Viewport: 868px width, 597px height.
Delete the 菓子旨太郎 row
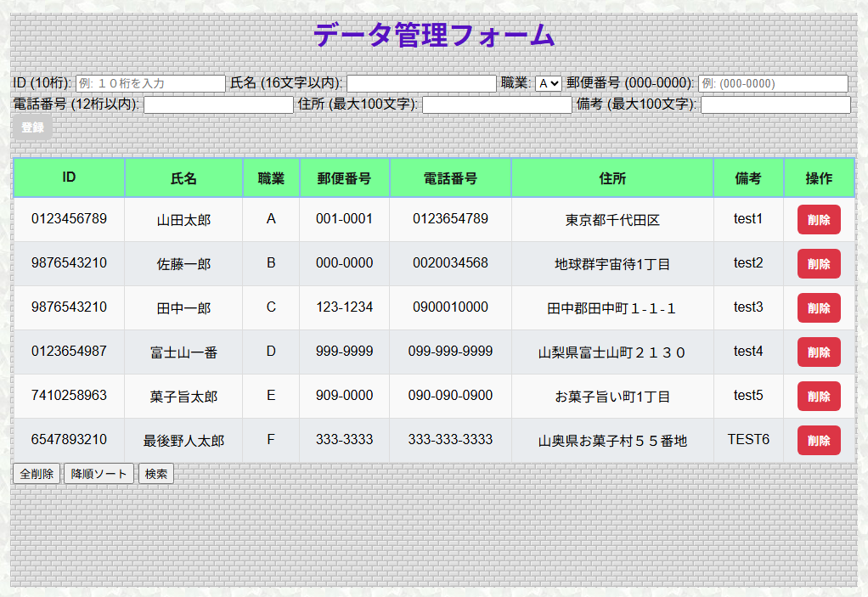pos(818,397)
